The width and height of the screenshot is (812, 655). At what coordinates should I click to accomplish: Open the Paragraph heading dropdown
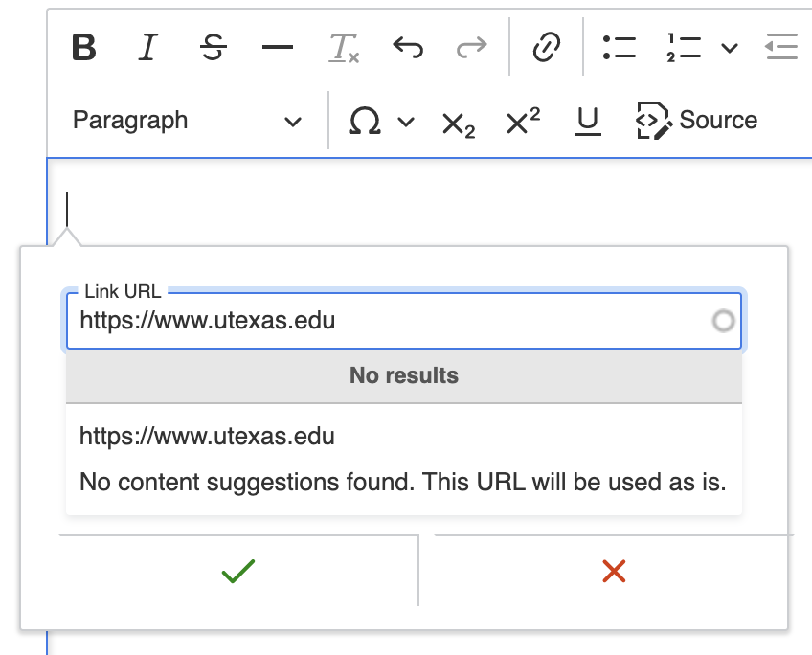click(x=187, y=121)
